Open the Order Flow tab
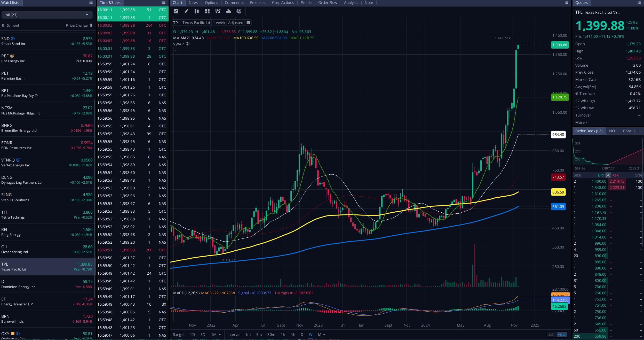The image size is (644, 340). pyautogui.click(x=328, y=3)
